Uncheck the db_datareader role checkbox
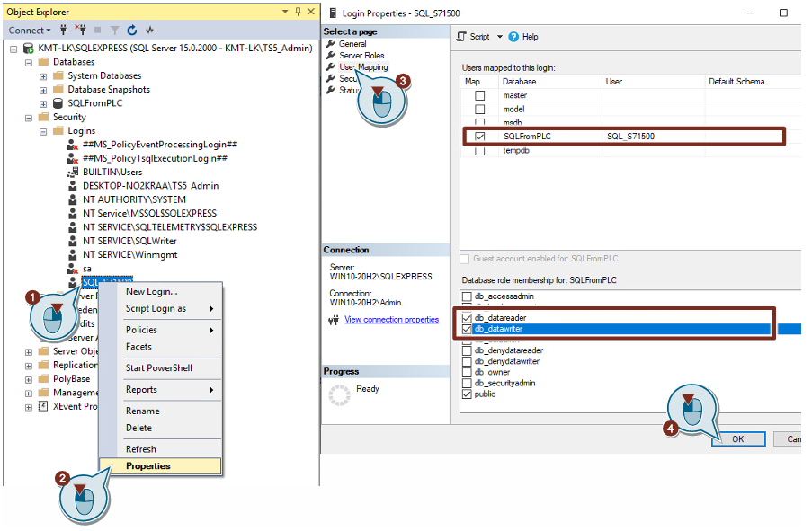This screenshot has height=531, width=812. (467, 318)
